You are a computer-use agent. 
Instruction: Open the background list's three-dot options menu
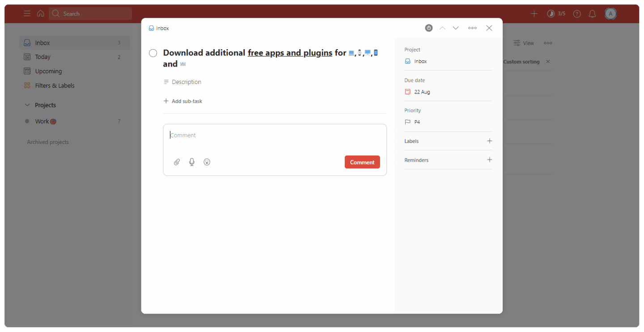coord(548,43)
